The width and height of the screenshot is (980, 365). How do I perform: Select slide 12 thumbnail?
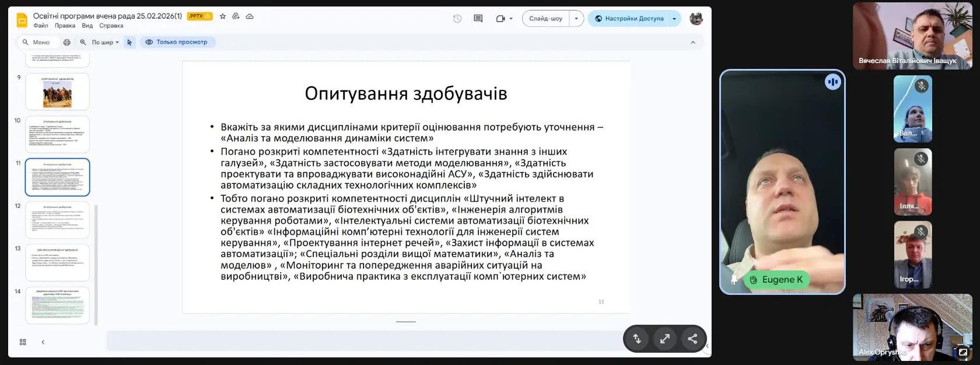tap(57, 220)
